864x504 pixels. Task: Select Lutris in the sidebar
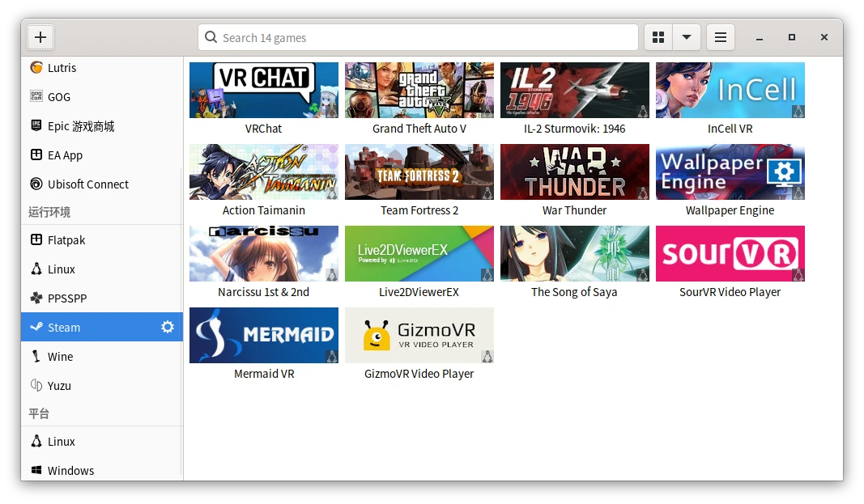[x=62, y=68]
